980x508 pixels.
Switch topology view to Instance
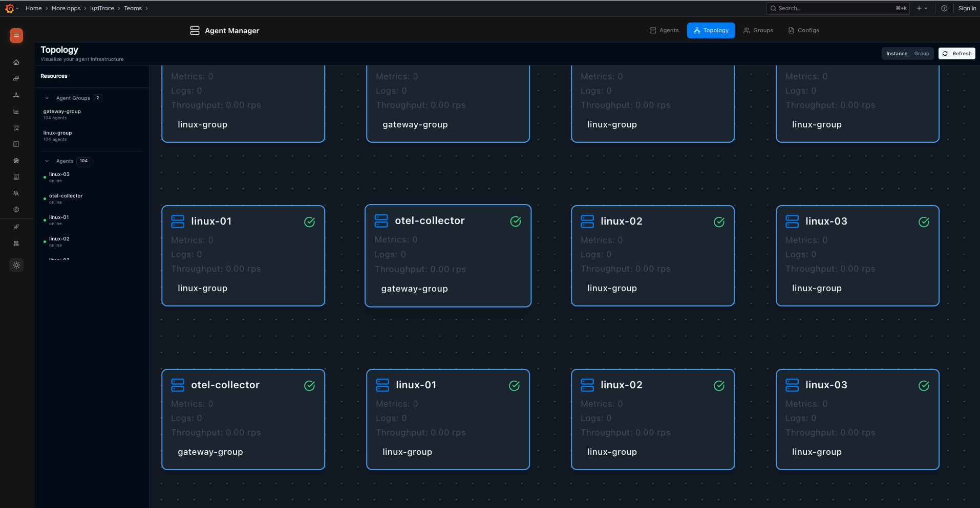(897, 54)
